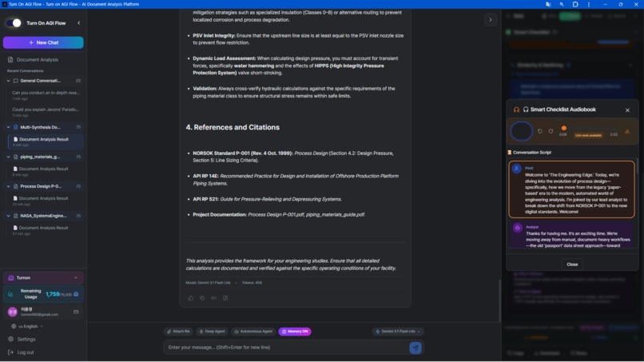The width and height of the screenshot is (644, 362).
Task: Enable the Deep Agent option
Action: pos(212,332)
